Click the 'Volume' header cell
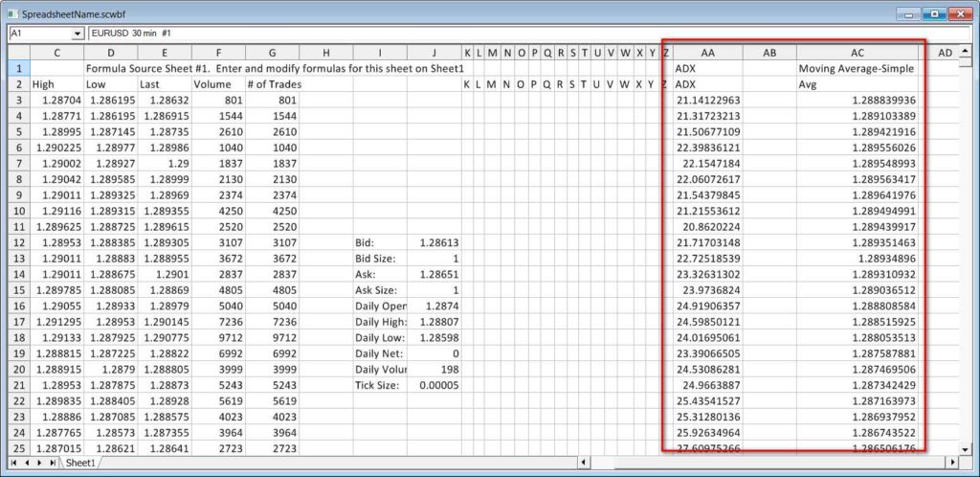Screen dimensions: 980x477 click(218, 83)
